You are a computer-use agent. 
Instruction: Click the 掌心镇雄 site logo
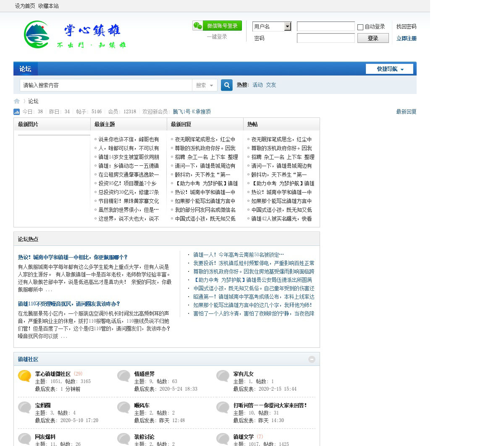pos(75,35)
